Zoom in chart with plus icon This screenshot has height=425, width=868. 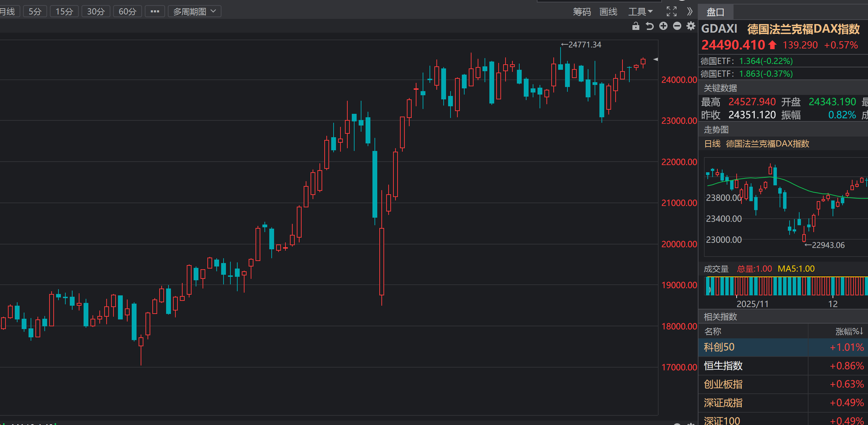point(663,26)
